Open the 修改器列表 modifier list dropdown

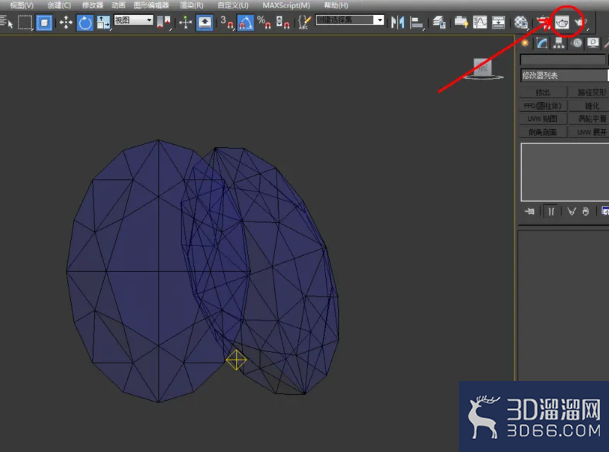click(564, 75)
